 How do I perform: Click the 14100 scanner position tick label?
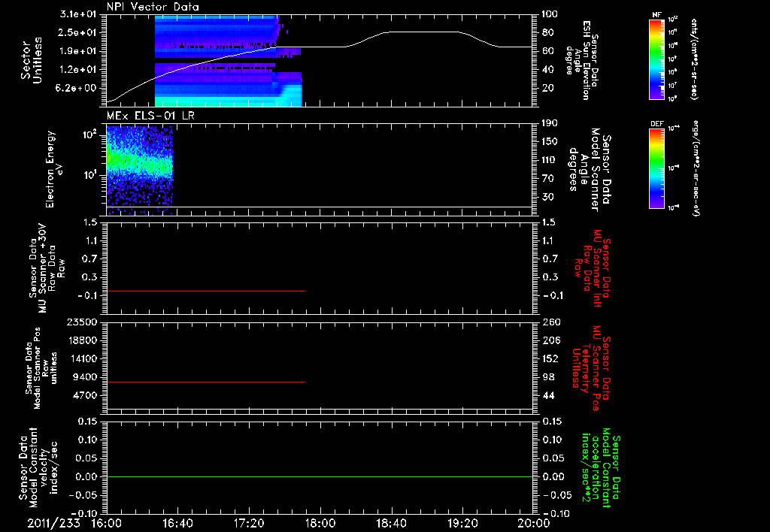tap(82, 358)
